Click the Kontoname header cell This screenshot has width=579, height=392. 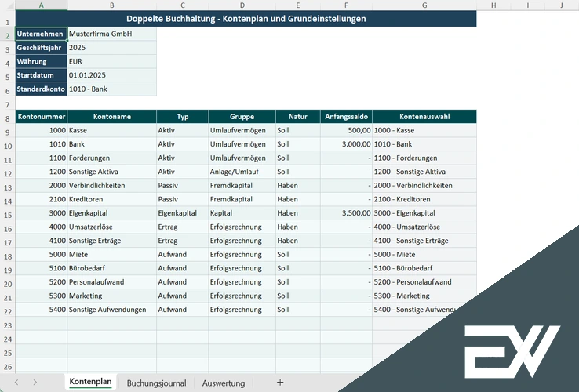pyautogui.click(x=112, y=117)
